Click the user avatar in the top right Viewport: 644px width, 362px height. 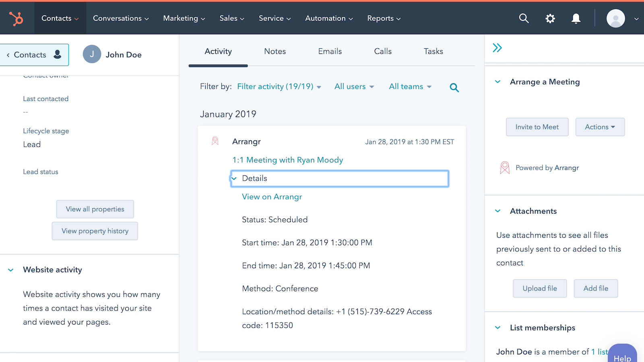(615, 18)
